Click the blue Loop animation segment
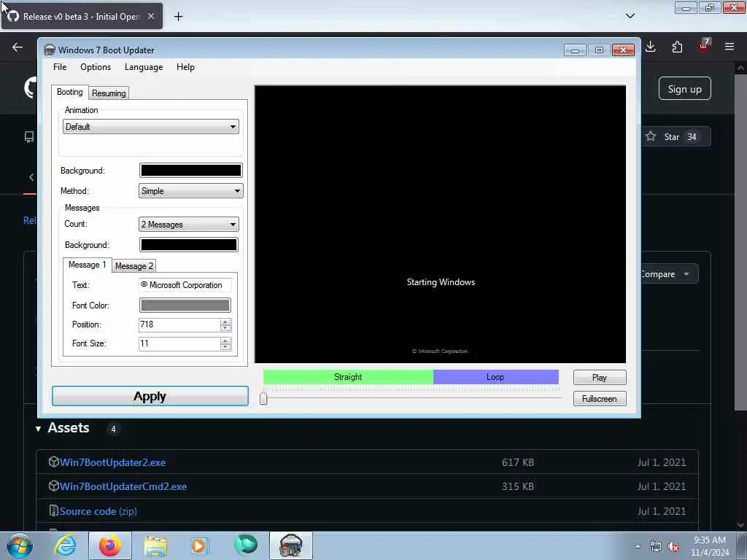The width and height of the screenshot is (747, 560). [496, 377]
